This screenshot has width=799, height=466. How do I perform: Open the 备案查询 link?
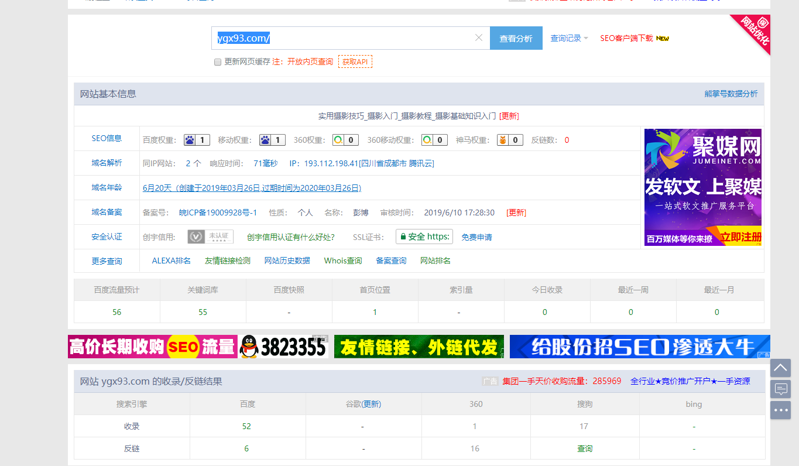click(x=391, y=261)
